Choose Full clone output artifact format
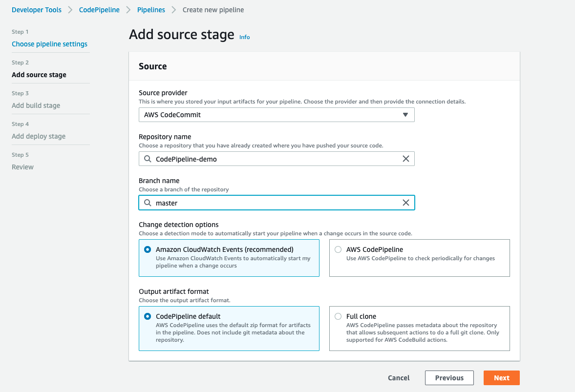The width and height of the screenshot is (575, 392). tap(338, 316)
